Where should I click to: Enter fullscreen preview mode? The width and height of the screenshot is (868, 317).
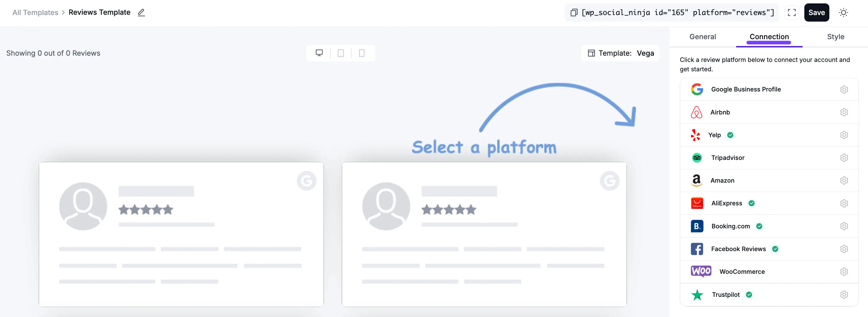(792, 12)
